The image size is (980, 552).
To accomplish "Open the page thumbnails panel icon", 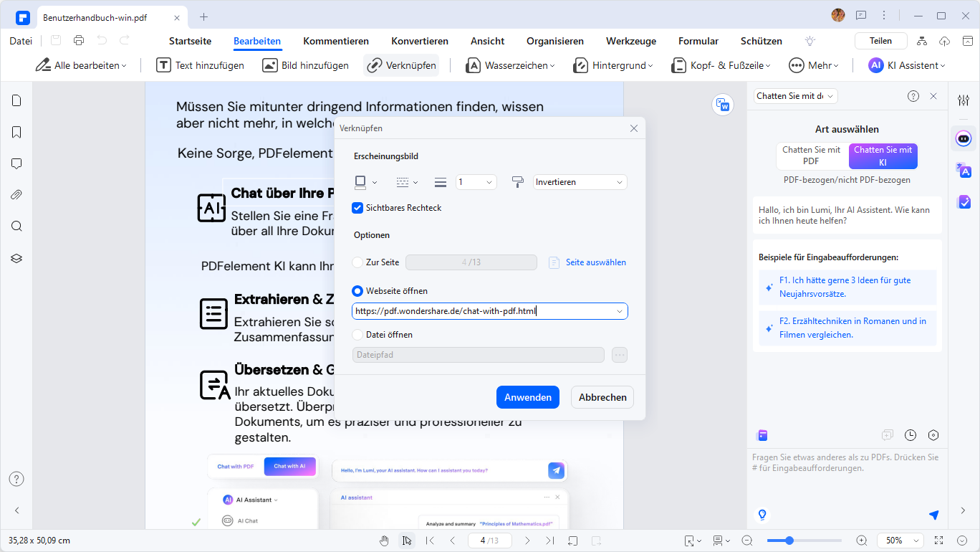I will click(16, 100).
